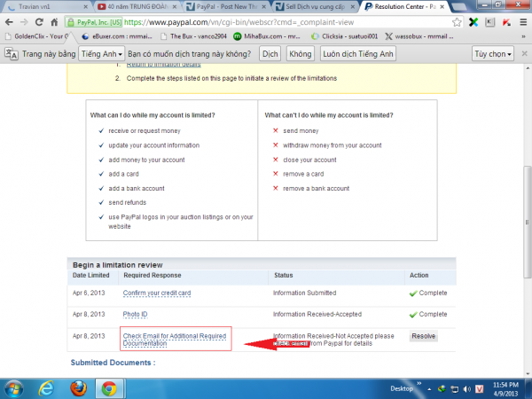Open Return to limitation details link

pyautogui.click(x=164, y=65)
